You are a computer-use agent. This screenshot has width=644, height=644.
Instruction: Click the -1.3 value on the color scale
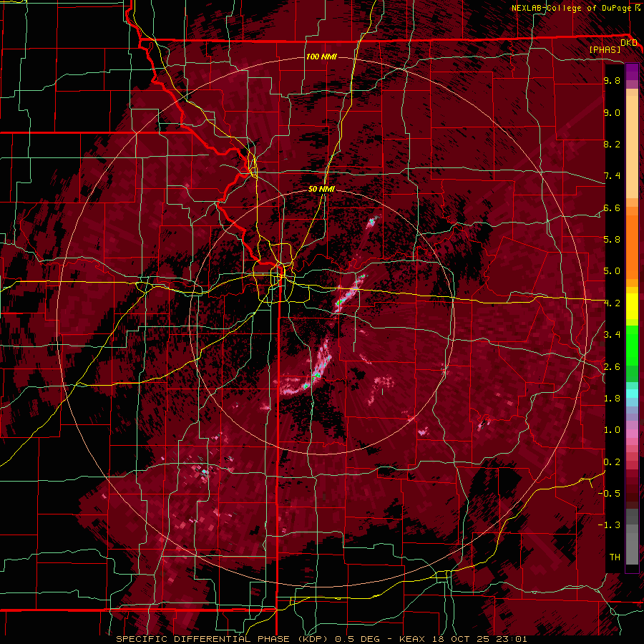click(x=609, y=525)
